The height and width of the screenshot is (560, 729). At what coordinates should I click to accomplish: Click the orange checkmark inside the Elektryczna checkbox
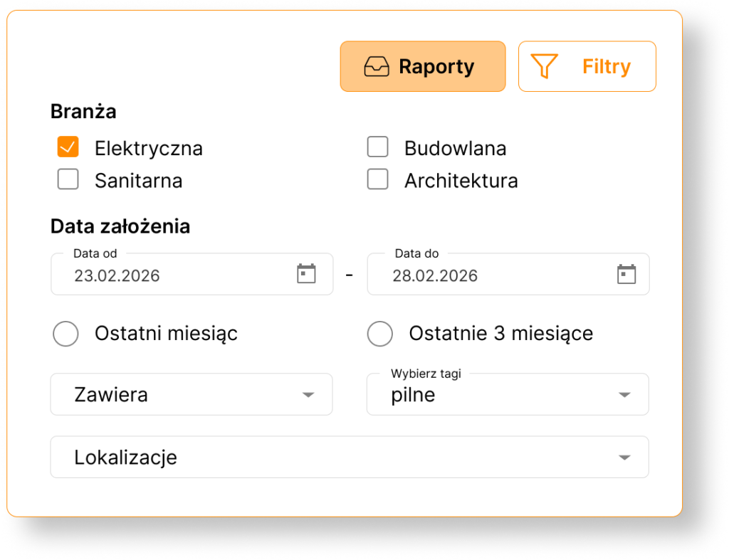68,147
